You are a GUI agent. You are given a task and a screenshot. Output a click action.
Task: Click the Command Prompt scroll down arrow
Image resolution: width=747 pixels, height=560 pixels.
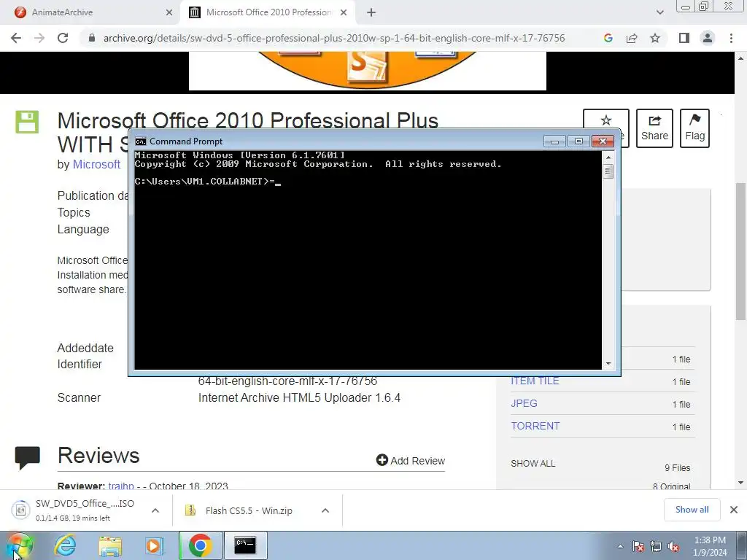coord(608,364)
